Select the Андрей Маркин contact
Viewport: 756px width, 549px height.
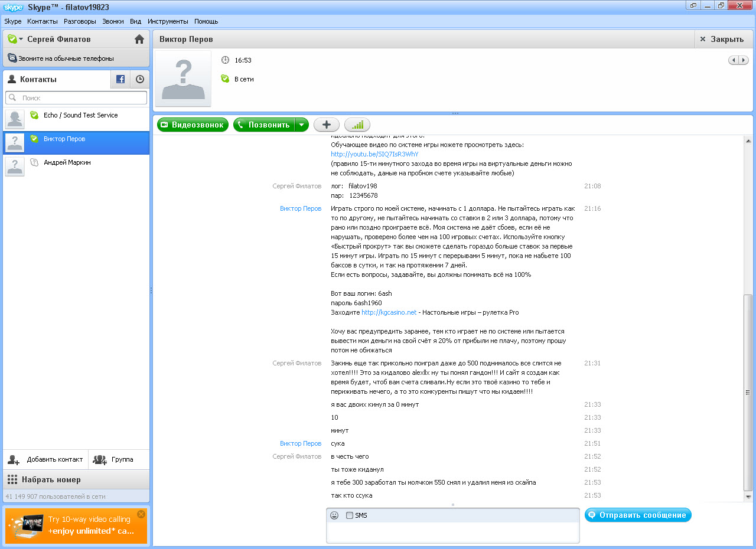point(76,166)
